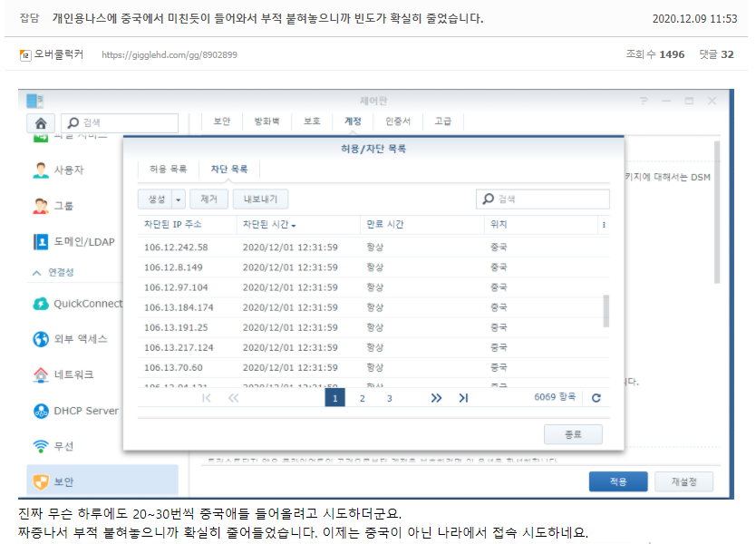
Task: Open DHCP Server icon
Action: pos(41,411)
